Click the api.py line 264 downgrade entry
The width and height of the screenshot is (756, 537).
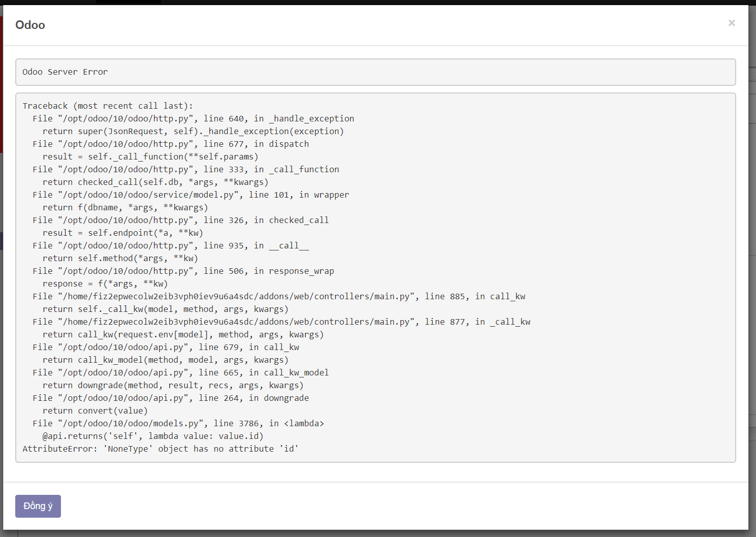tap(171, 398)
